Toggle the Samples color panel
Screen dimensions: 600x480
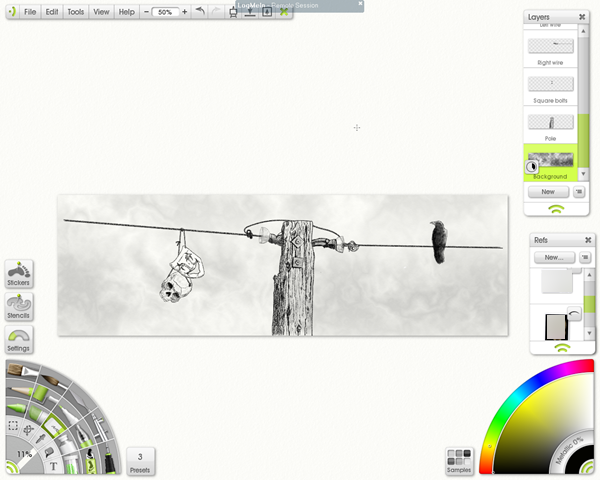coord(459,461)
